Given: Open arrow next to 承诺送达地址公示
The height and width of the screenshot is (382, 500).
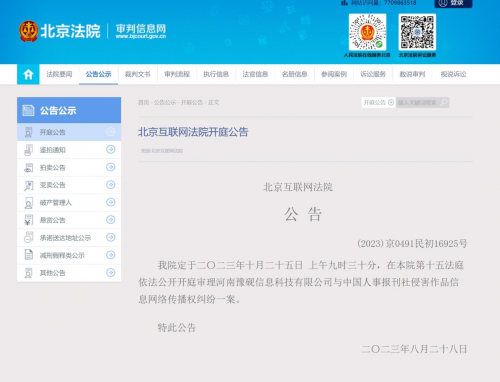Looking at the screenshot, I should (111, 237).
